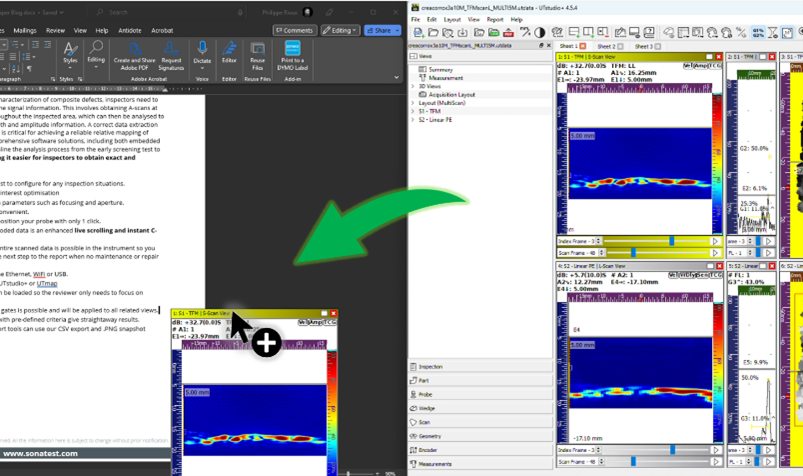This screenshot has height=476, width=803.
Task: Open the Layout menu in UTstudio+
Action: [x=452, y=19]
